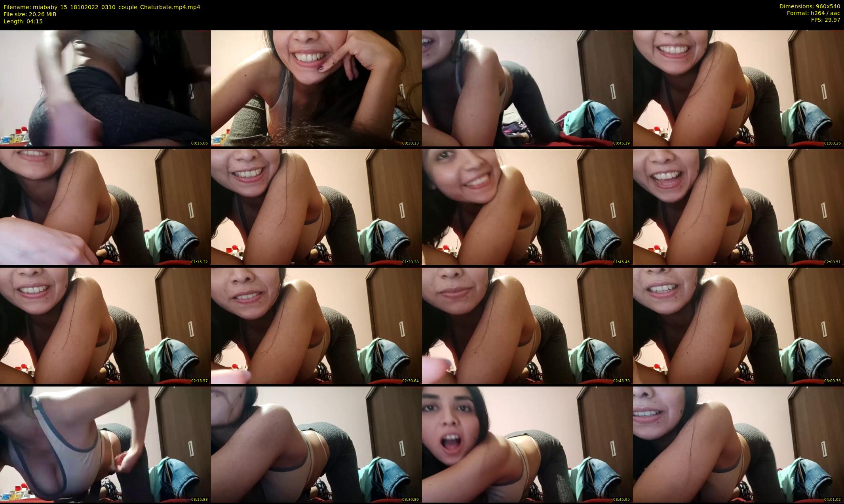844x504 pixels.
Task: Open the thumbnail at 02:15.57
Action: click(105, 325)
